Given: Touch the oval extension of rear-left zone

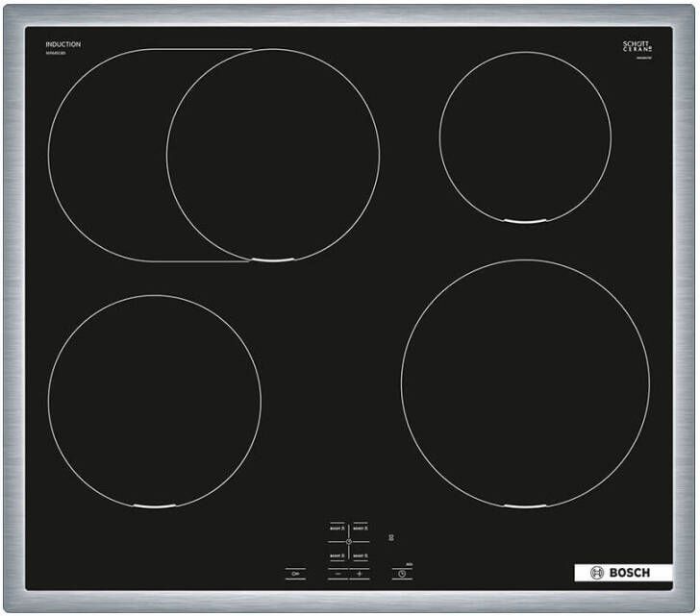Looking at the screenshot, I should click(107, 155).
